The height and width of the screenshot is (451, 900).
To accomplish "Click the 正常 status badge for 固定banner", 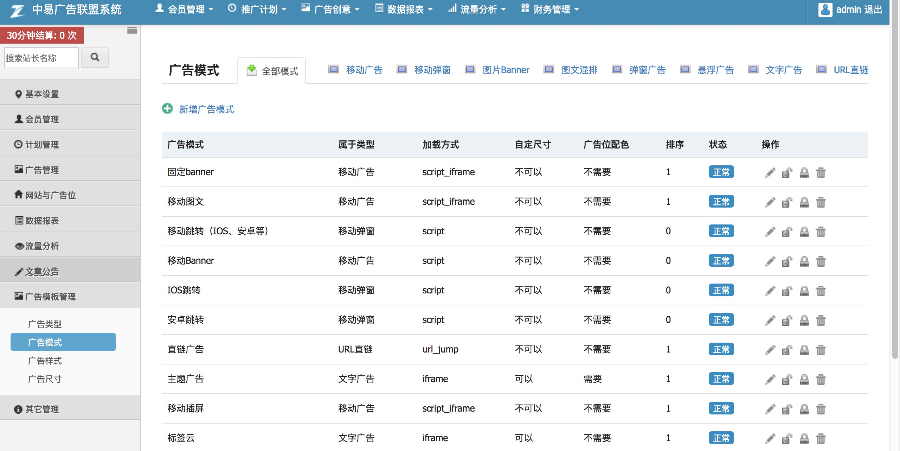I will pyautogui.click(x=721, y=172).
